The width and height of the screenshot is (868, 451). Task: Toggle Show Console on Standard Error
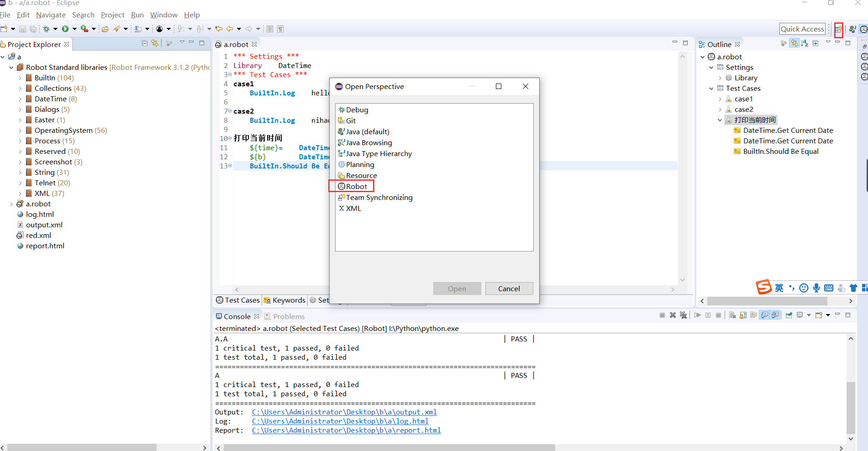click(775, 315)
